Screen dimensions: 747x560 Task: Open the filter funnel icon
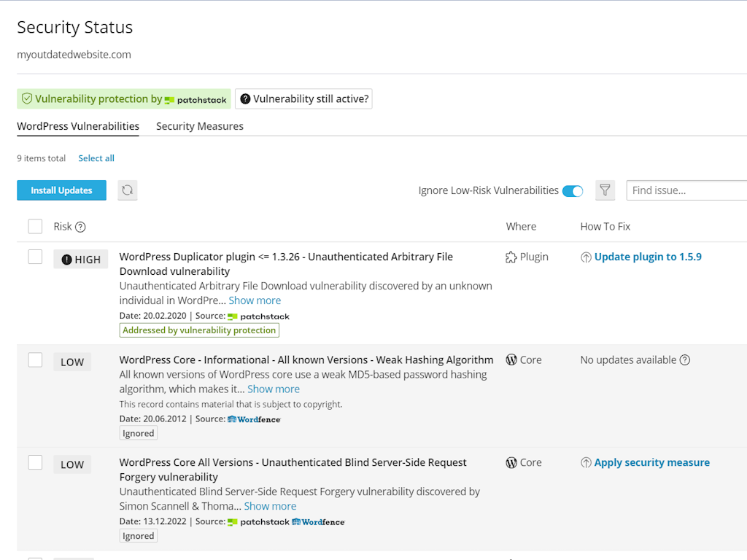click(605, 190)
